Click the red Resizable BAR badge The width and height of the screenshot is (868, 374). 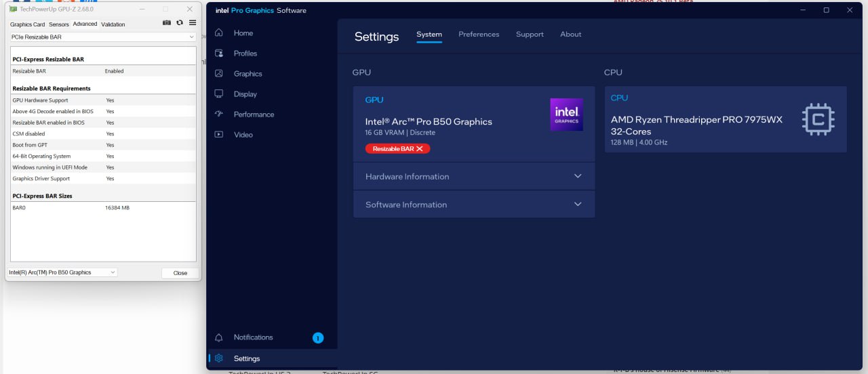[x=397, y=148]
